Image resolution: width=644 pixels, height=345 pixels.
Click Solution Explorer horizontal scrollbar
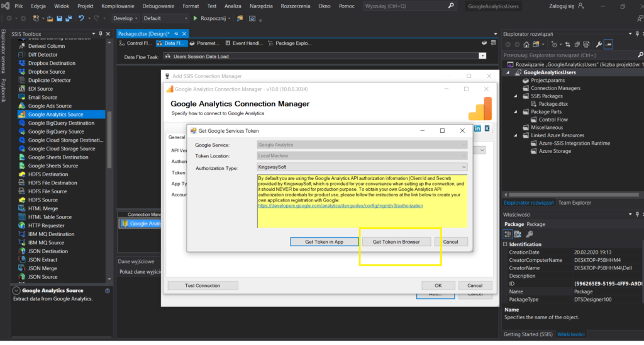pos(574,195)
